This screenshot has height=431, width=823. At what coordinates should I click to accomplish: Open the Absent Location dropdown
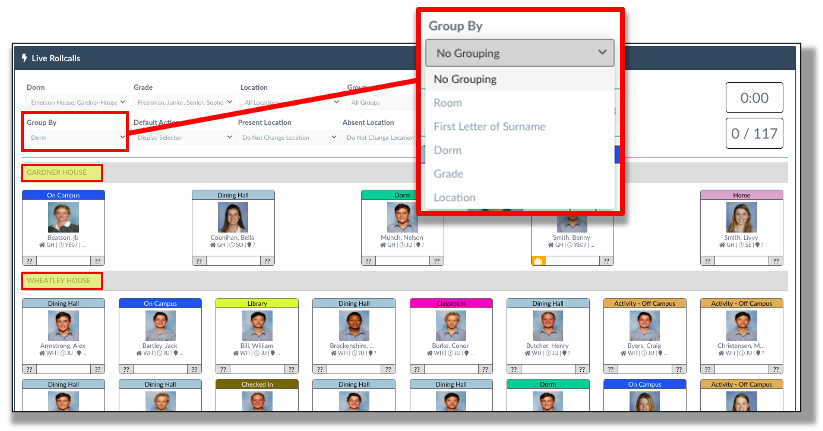click(380, 138)
